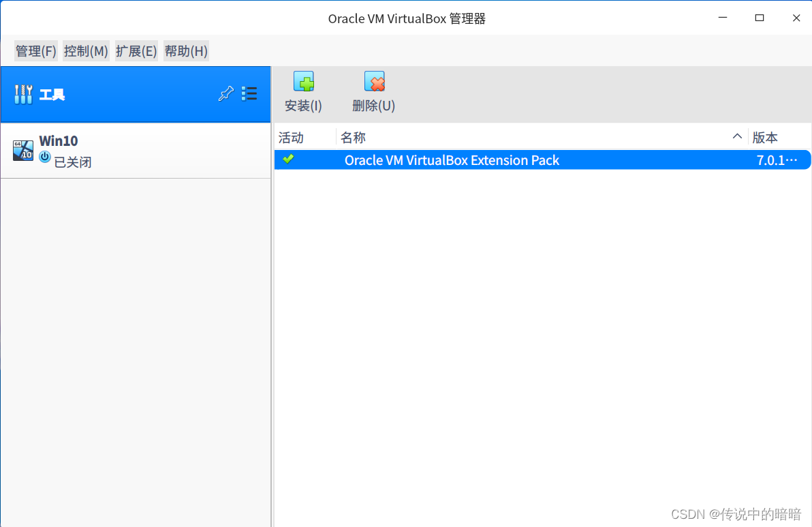Close the VirtualBox manager window
Viewport: 812px width, 527px height.
796,18
